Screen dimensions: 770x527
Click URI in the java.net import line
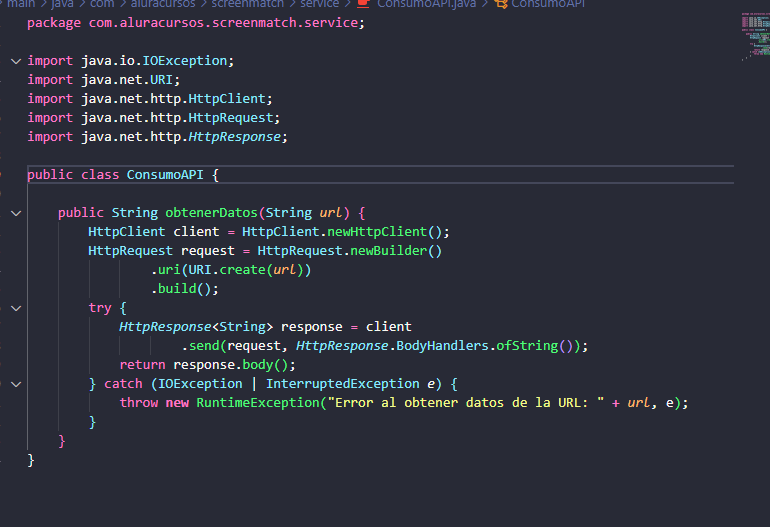click(x=162, y=80)
